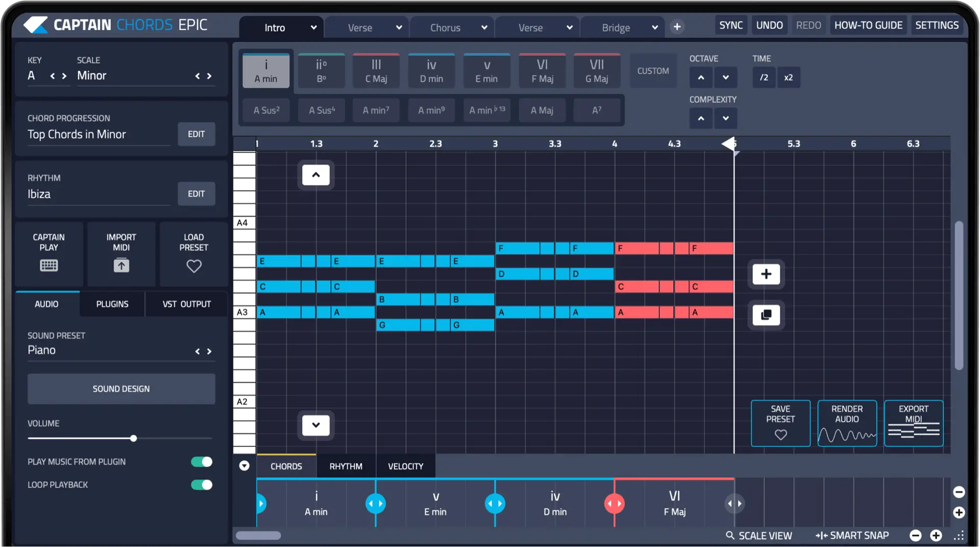Collapse the bottom chord lane panel
This screenshot has width=980, height=547.
point(244,465)
